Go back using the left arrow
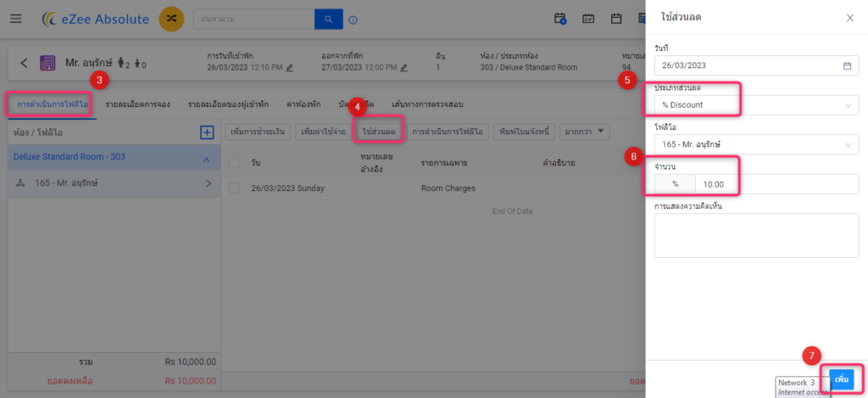 (24, 63)
